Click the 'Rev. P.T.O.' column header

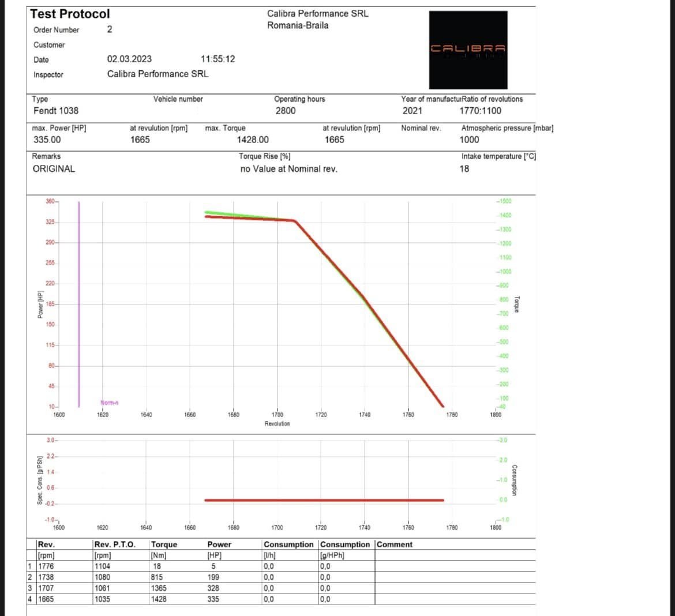point(115,544)
